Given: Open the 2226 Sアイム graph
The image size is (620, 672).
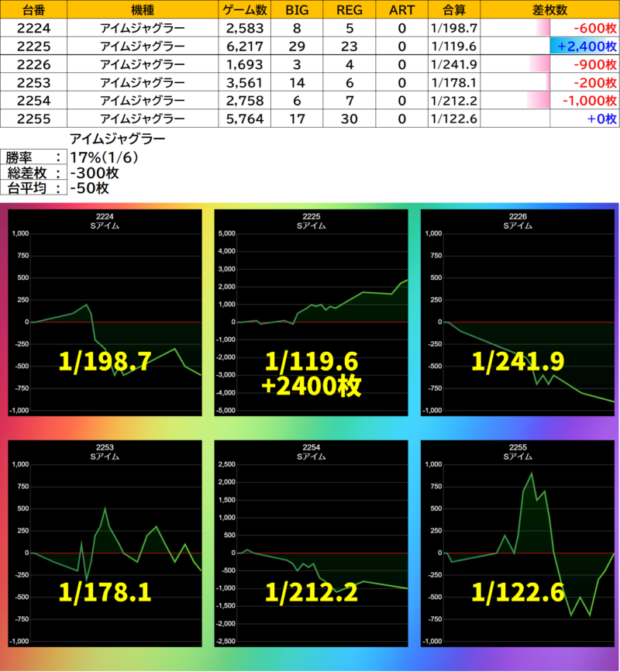Looking at the screenshot, I should click(518, 312).
